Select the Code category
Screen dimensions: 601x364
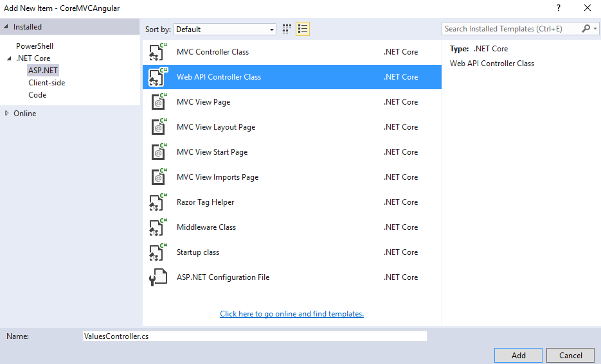pyautogui.click(x=37, y=95)
